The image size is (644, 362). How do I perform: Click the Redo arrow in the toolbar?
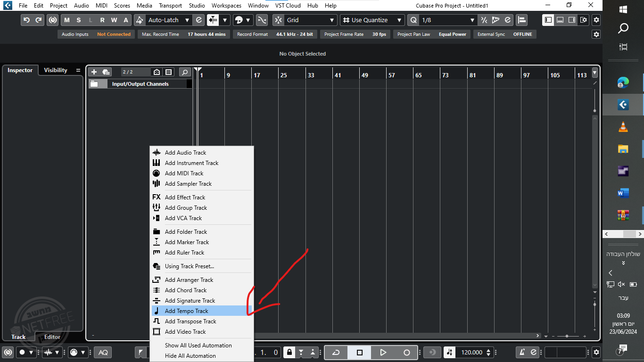(x=38, y=20)
